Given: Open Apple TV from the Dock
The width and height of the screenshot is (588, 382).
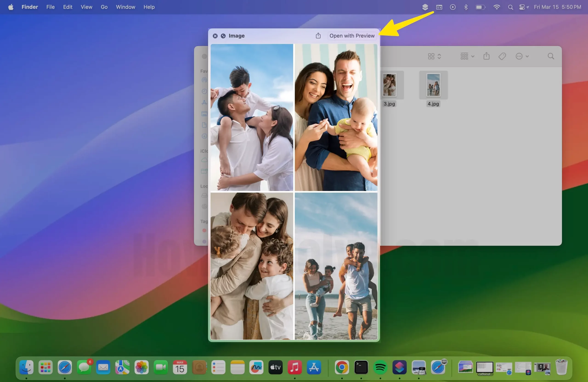Looking at the screenshot, I should [275, 367].
